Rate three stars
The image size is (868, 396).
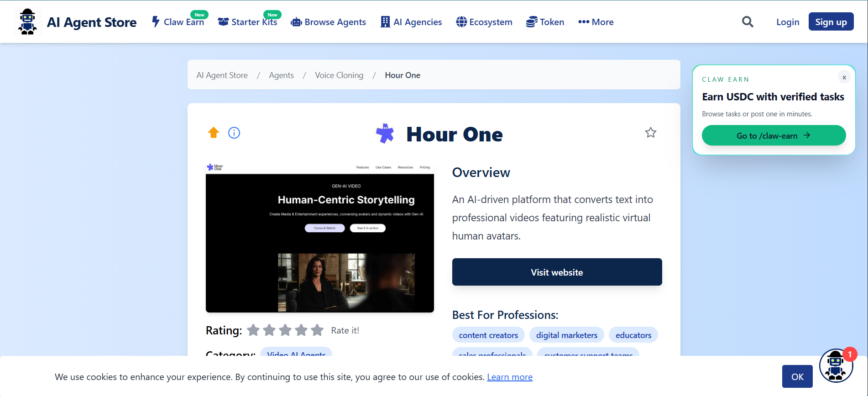click(x=285, y=330)
